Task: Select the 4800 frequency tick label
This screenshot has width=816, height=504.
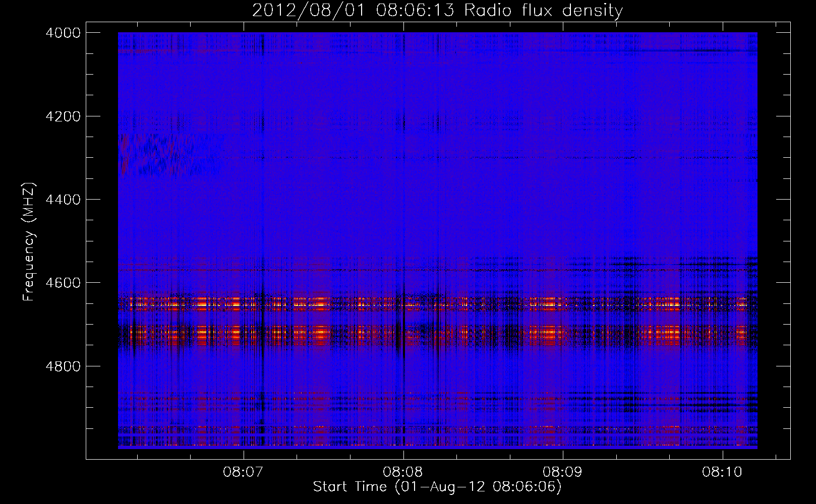Action: pos(63,366)
